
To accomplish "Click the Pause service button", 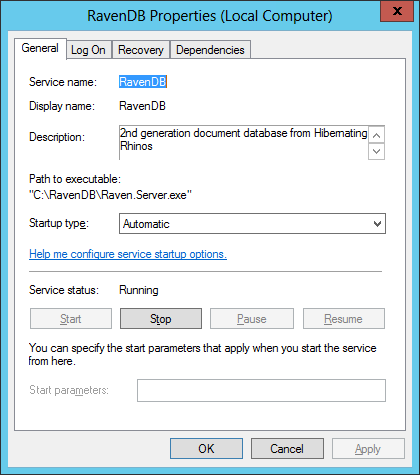I will pos(252,319).
